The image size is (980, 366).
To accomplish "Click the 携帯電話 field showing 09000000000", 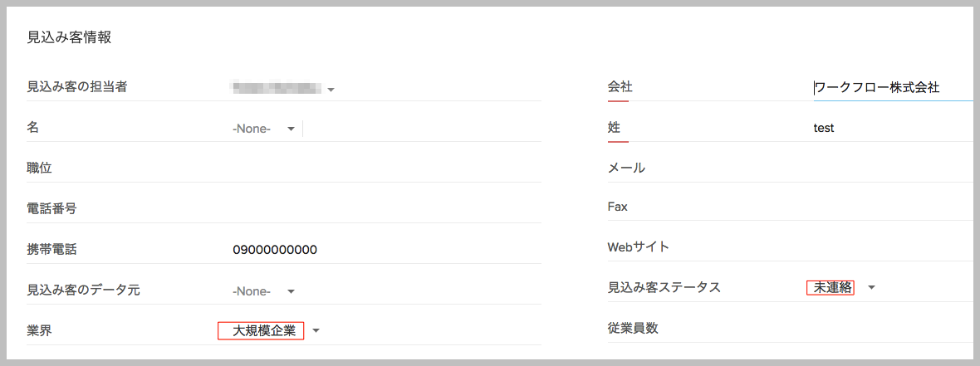I will click(275, 250).
